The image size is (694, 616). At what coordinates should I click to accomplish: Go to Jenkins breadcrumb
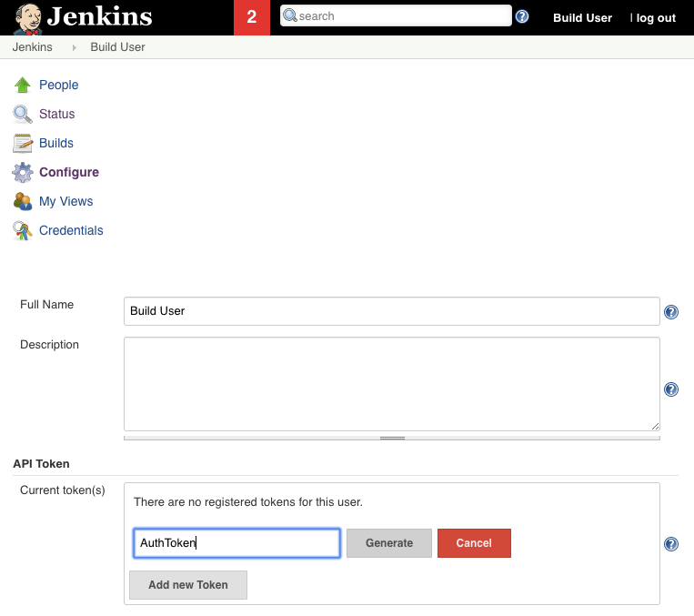tap(33, 47)
